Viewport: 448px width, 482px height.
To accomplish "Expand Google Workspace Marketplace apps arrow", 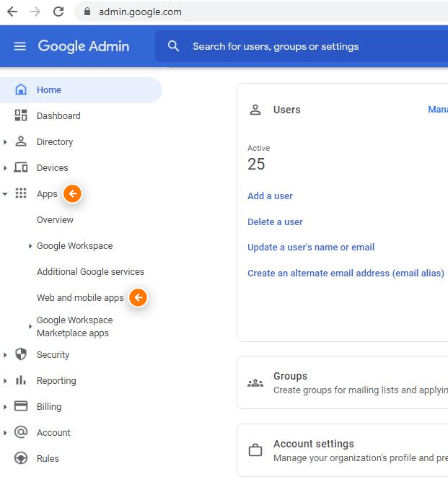I will [30, 326].
